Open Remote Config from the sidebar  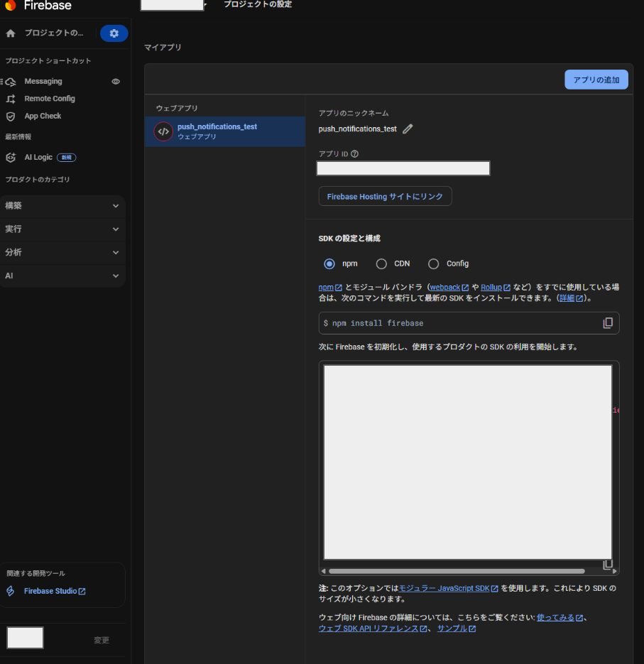[x=49, y=99]
